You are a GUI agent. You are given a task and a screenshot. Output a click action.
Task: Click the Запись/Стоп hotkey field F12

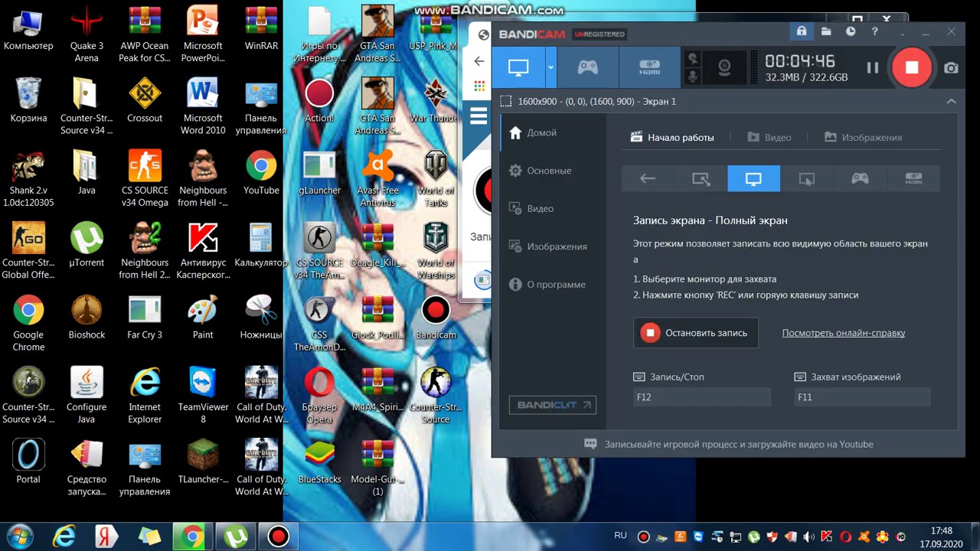(701, 396)
